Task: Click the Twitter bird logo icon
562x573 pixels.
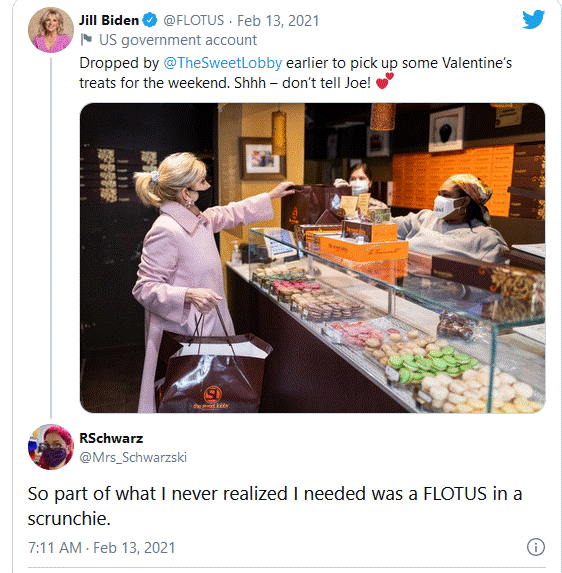Action: [x=533, y=19]
